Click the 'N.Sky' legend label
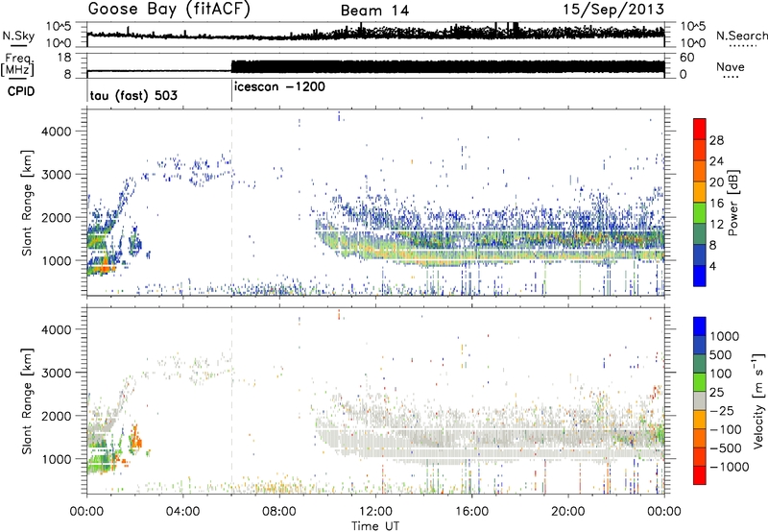This screenshot has height=532, width=768. tap(18, 36)
